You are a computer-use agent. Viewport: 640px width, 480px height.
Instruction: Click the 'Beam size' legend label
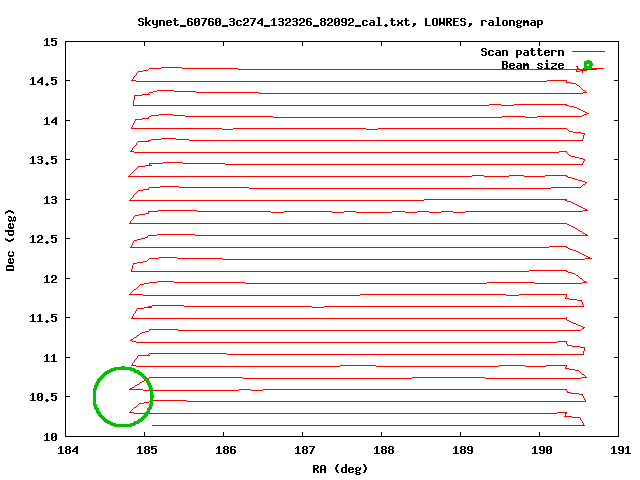click(x=533, y=65)
